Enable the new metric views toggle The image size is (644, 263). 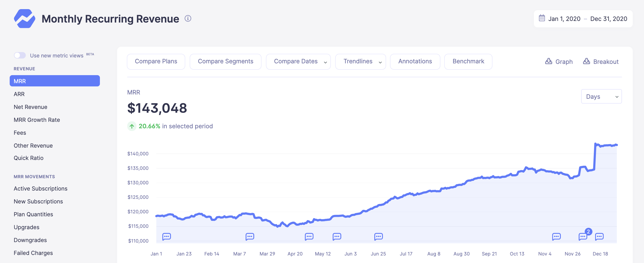point(20,55)
